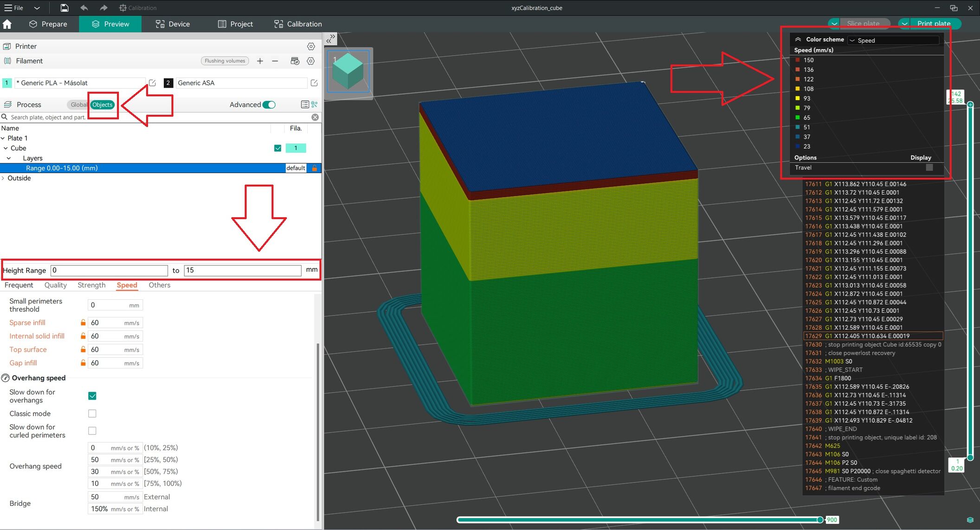Reset Top surface speed lock icon
Image resolution: width=980 pixels, height=530 pixels.
pos(83,349)
